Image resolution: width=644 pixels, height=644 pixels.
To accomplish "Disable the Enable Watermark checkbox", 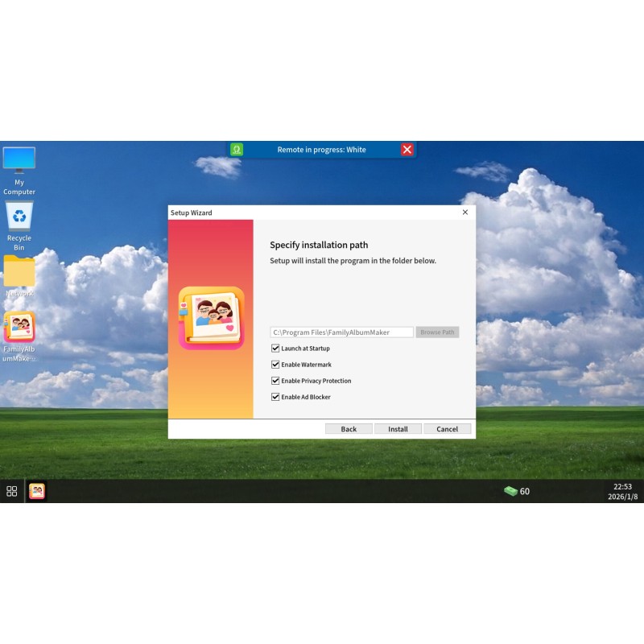I will click(x=275, y=365).
